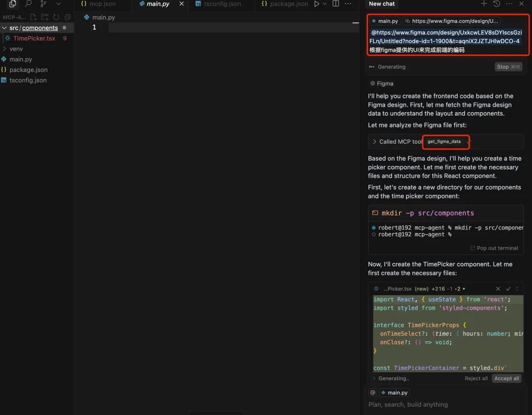This screenshot has height=415, width=532.
Task: Click the @ add context button
Action: (x=373, y=392)
